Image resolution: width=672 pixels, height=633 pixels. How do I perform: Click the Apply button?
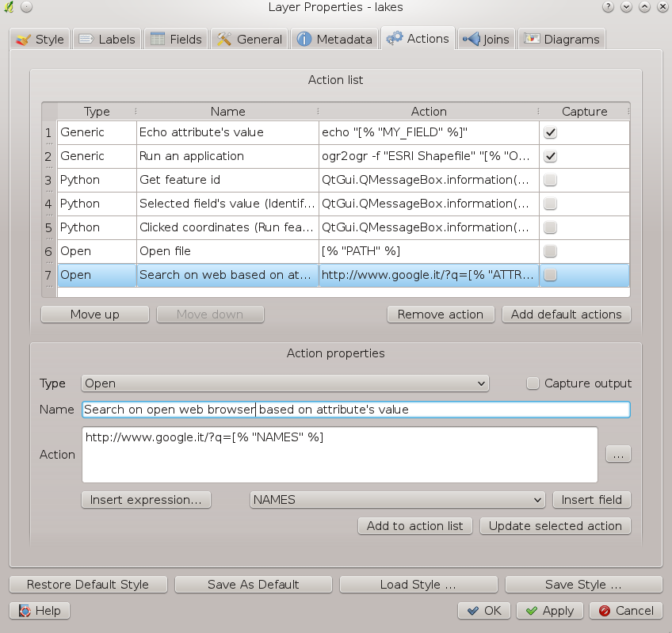550,611
